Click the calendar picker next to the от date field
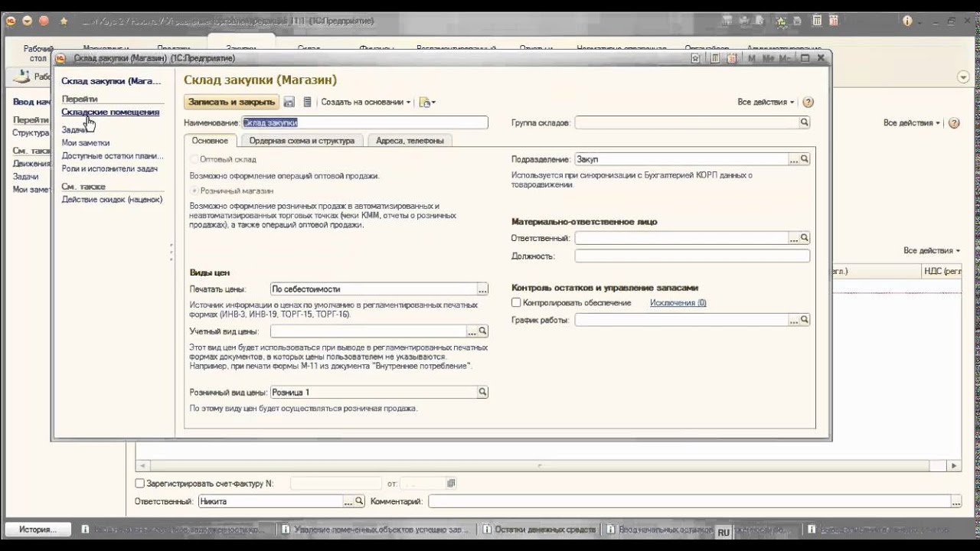The image size is (980, 551). [451, 484]
